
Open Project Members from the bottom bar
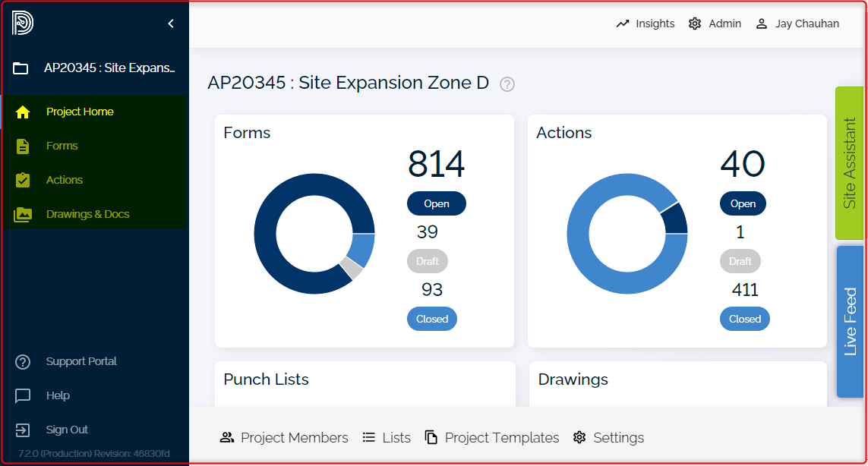(284, 438)
